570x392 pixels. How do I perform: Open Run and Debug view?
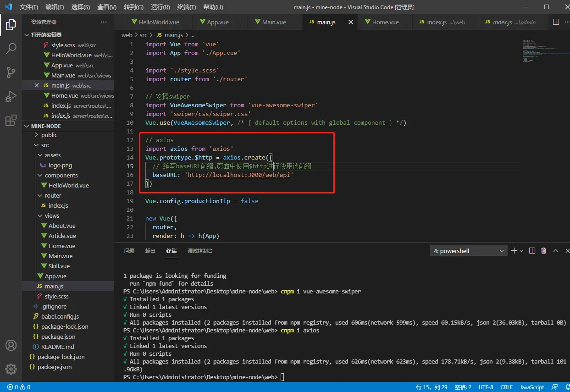[x=11, y=96]
